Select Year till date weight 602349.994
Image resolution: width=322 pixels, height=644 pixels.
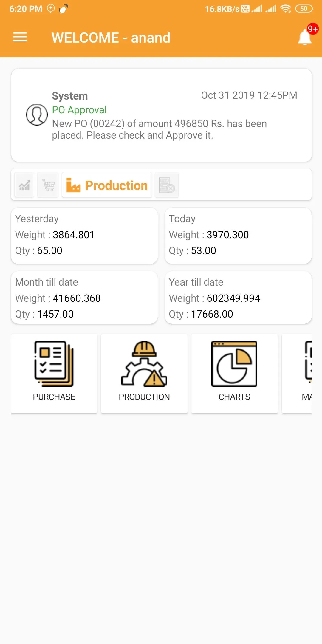(x=233, y=298)
